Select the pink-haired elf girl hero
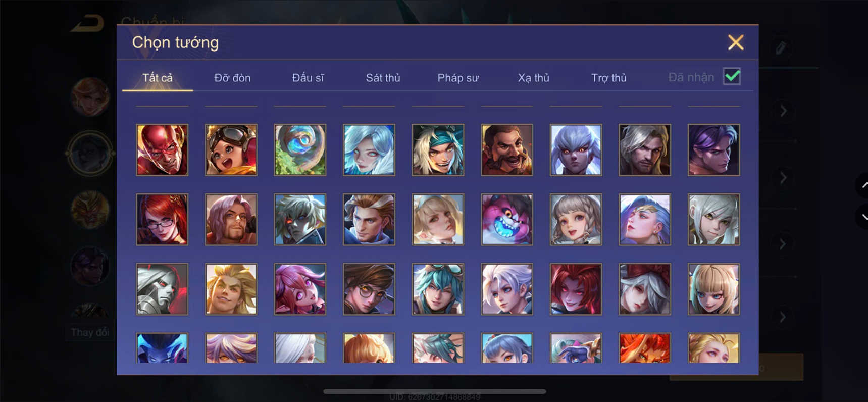 (300, 289)
